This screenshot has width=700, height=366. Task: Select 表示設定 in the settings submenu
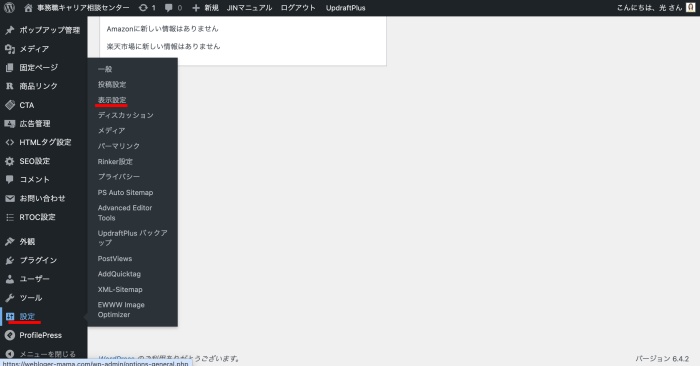[112, 100]
